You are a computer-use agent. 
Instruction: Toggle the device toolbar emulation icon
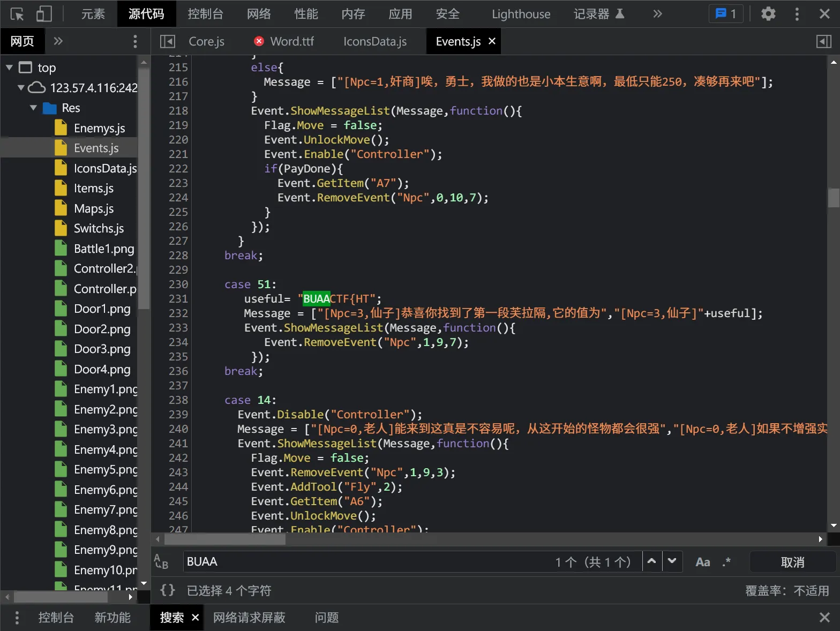[44, 14]
